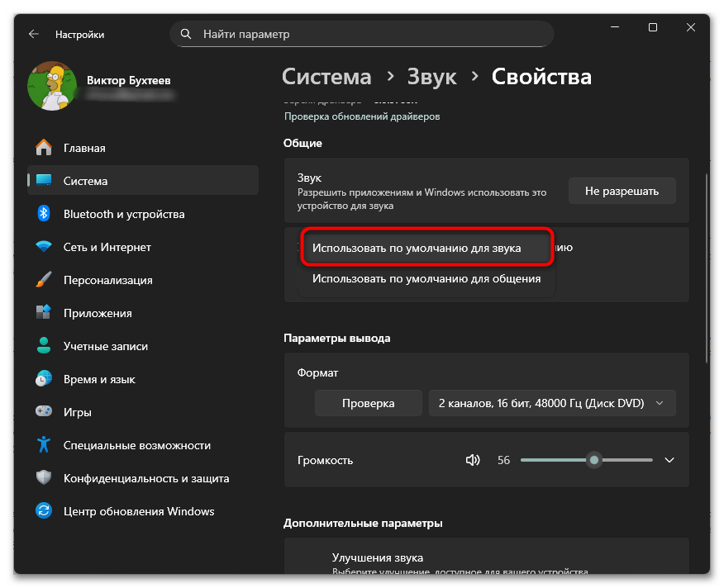Open Проверка обновлений драйверов link
Viewport: 724px width, 588px height.
pos(362,116)
